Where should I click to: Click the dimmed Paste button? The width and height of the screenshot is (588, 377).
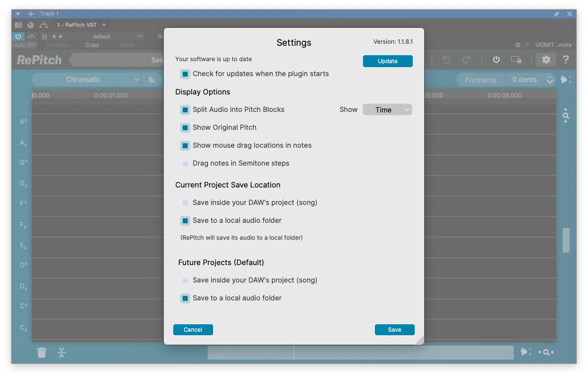127,45
